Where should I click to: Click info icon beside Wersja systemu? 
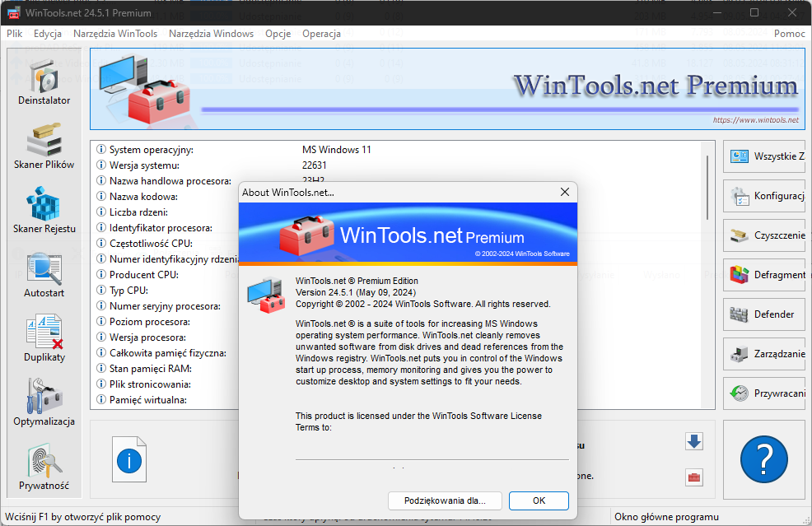pyautogui.click(x=101, y=165)
